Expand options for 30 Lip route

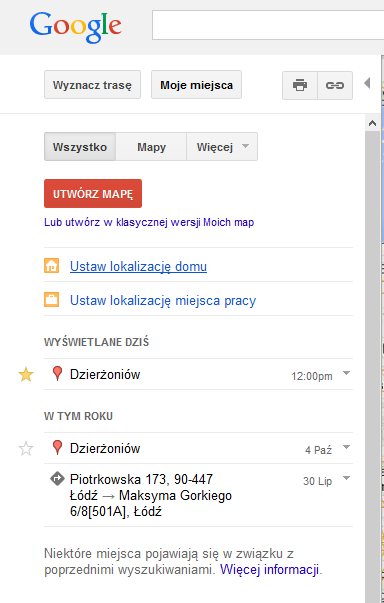[x=346, y=478]
